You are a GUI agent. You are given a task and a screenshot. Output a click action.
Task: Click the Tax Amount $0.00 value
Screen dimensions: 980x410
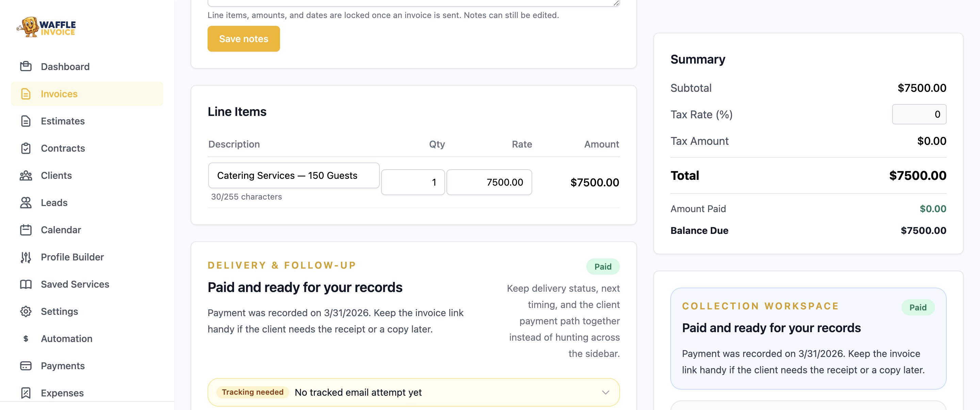click(932, 141)
